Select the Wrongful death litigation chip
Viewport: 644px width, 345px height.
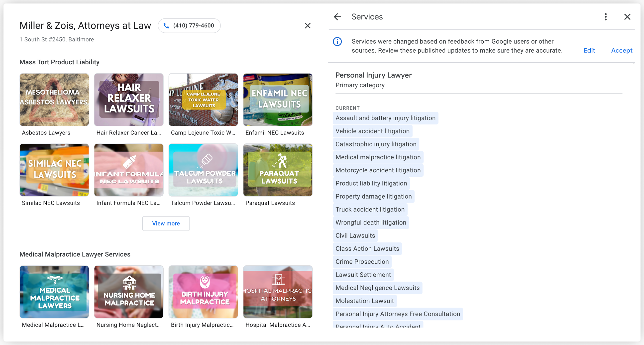[x=370, y=223]
